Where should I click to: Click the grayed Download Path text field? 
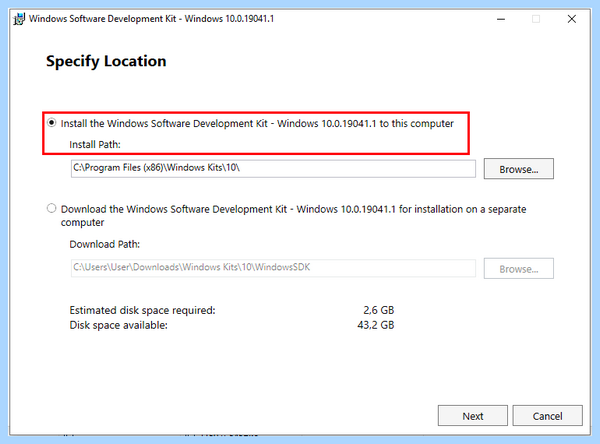[x=273, y=268]
